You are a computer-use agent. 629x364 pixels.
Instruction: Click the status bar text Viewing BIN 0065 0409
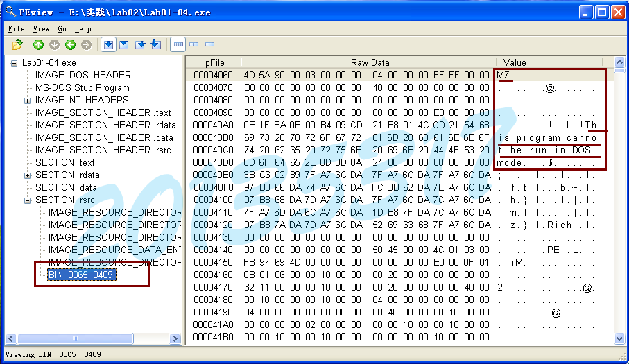pos(53,354)
